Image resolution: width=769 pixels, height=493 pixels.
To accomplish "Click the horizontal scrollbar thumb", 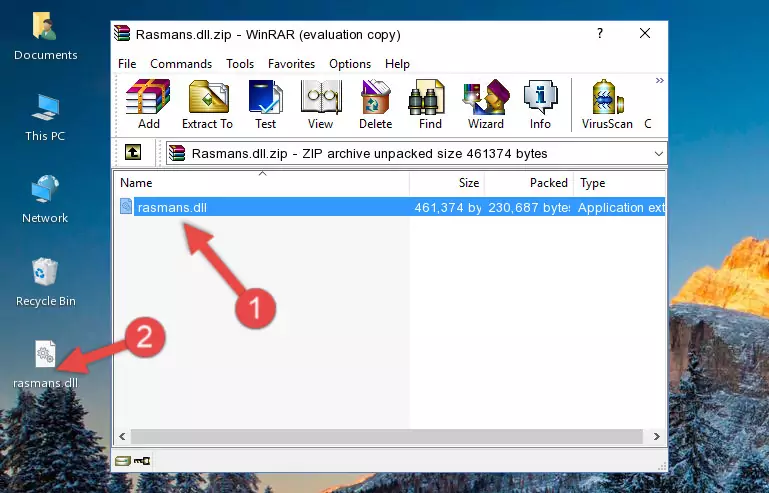I will [x=386, y=436].
